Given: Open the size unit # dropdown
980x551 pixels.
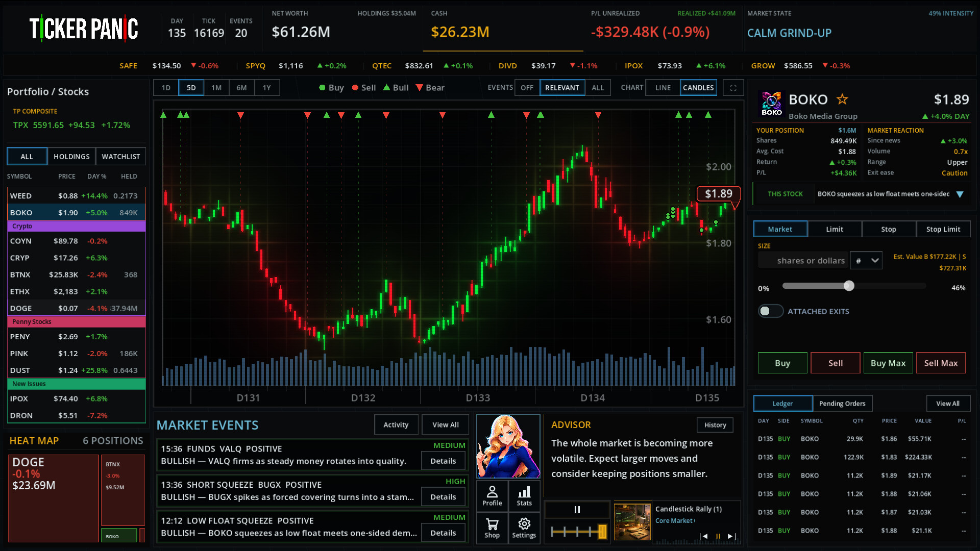Looking at the screenshot, I should click(x=866, y=261).
